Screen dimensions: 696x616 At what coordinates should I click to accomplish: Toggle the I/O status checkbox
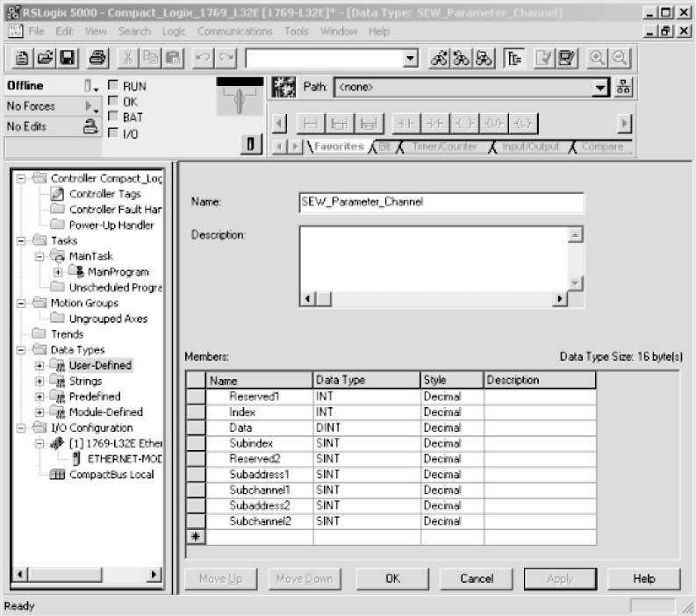pos(113,133)
